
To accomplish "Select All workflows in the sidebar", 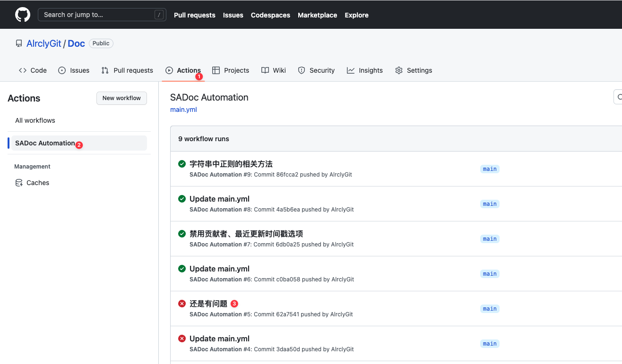I will [x=35, y=120].
